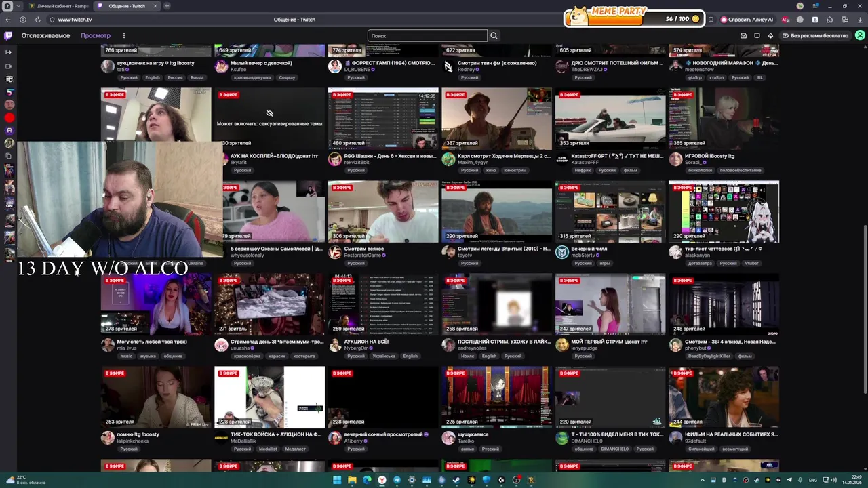Image resolution: width=868 pixels, height=488 pixels.
Task: Click the RestoratorGame channel avatar
Action: 334,252
